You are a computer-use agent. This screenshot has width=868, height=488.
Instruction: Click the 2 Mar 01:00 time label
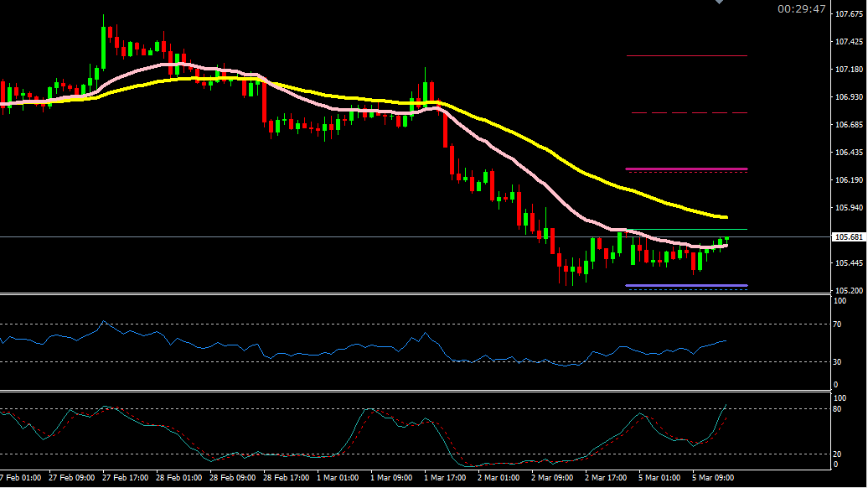coord(499,477)
